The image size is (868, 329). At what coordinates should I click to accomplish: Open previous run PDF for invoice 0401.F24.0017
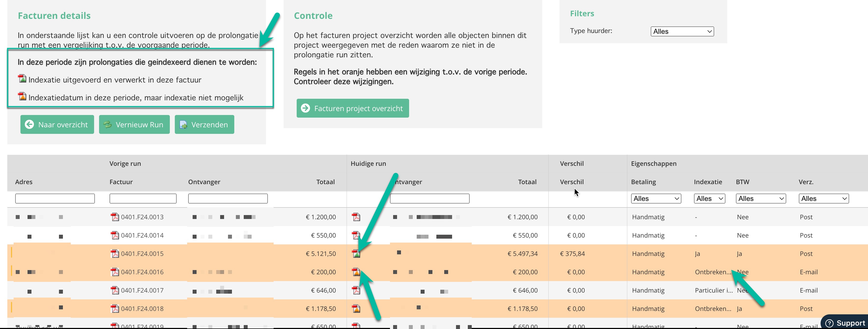coord(115,290)
